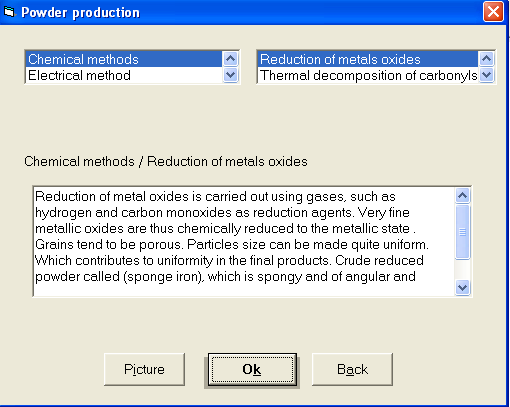Confirm with the Ok button
This screenshot has height=407, width=510.
252,369
